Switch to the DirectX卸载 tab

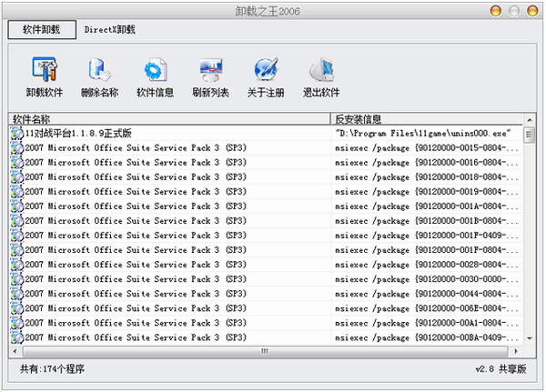pyautogui.click(x=109, y=29)
